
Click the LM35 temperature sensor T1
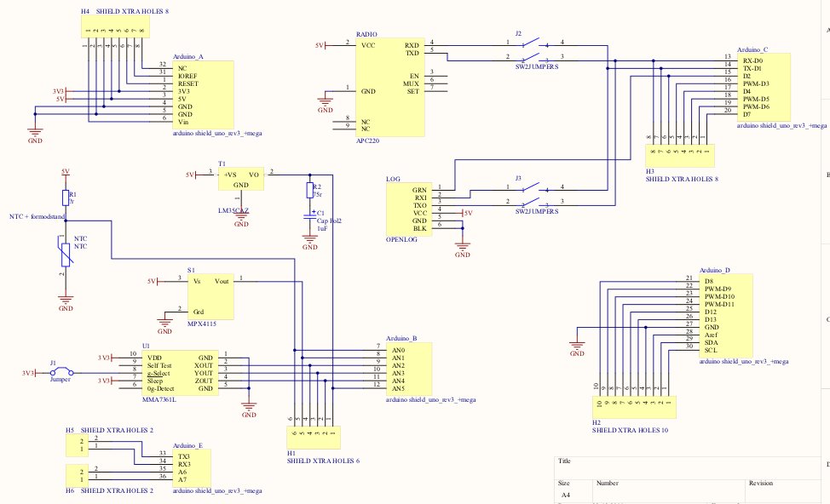pos(241,179)
